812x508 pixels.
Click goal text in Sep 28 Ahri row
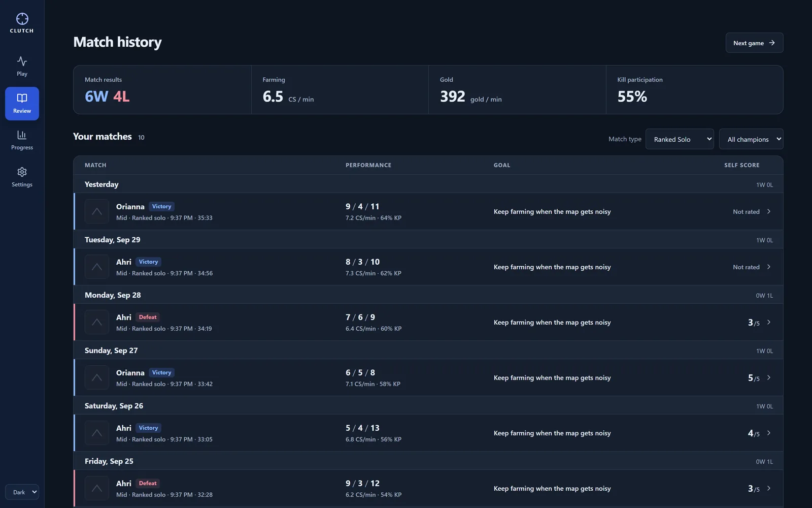(x=552, y=322)
